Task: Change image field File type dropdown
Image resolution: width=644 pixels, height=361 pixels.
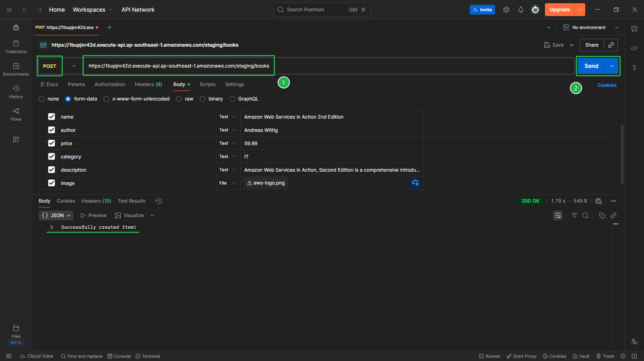Action: (x=227, y=183)
